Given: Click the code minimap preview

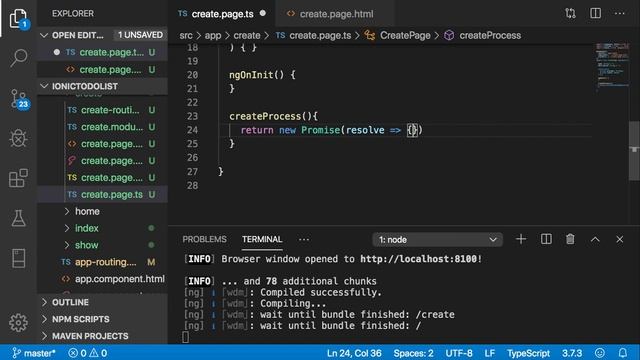Looking at the screenshot, I should 612,67.
